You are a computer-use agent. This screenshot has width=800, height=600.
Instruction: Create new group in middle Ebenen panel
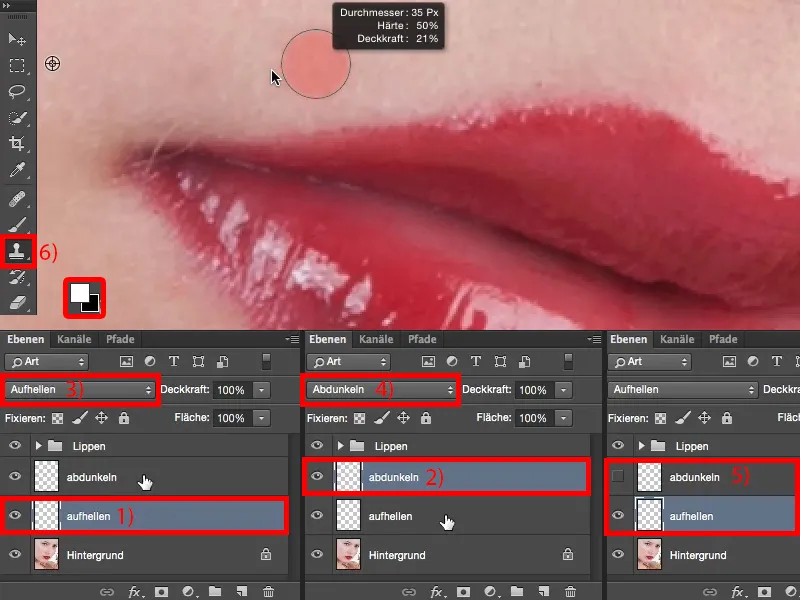(x=517, y=591)
